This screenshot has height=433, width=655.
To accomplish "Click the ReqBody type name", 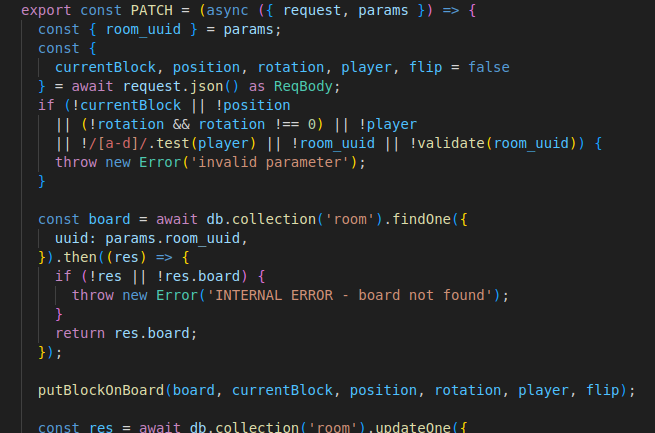I will [x=303, y=86].
